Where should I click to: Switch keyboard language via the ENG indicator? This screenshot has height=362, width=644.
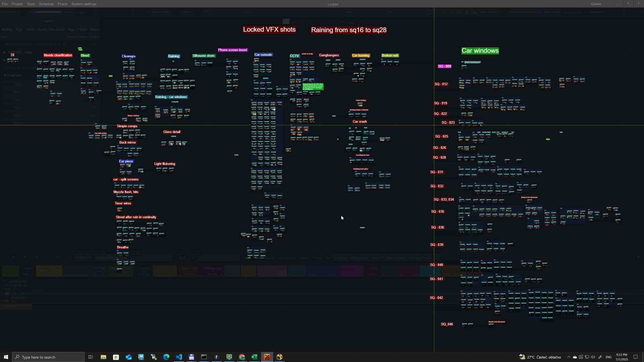[x=609, y=357]
